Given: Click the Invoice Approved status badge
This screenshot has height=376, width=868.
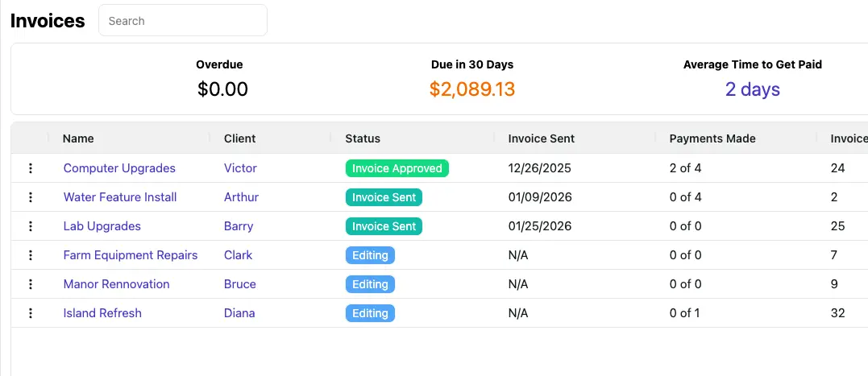Looking at the screenshot, I should point(397,168).
